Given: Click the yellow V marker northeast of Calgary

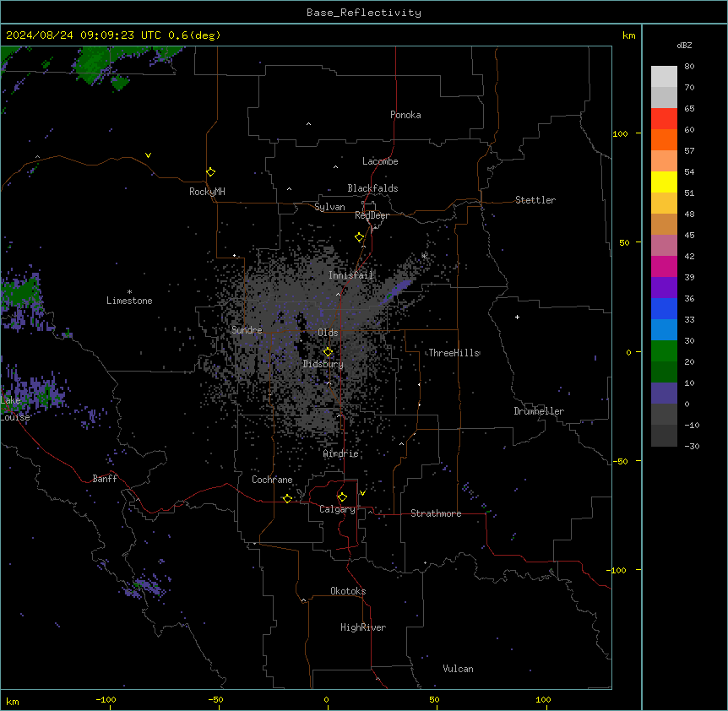Looking at the screenshot, I should [362, 493].
